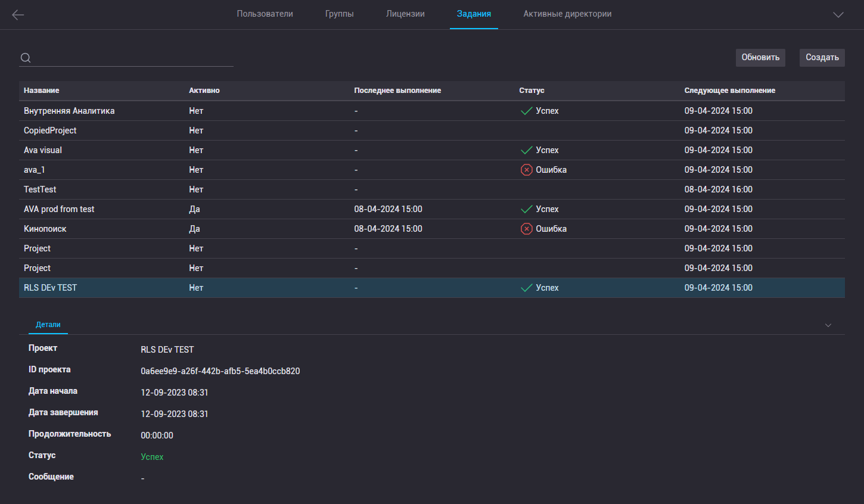
Task: Click Ошибка status text in ava_1 row
Action: (551, 170)
